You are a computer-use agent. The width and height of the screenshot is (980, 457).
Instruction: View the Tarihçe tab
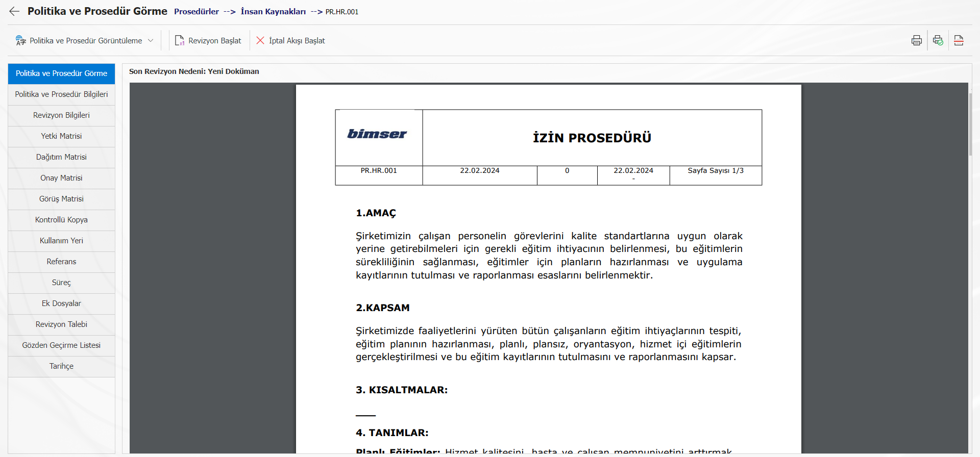tap(61, 366)
